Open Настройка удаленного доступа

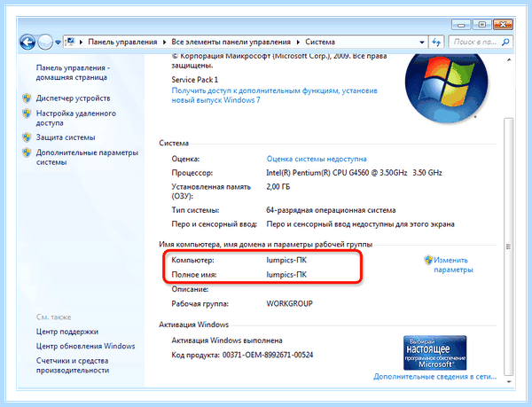pos(76,118)
